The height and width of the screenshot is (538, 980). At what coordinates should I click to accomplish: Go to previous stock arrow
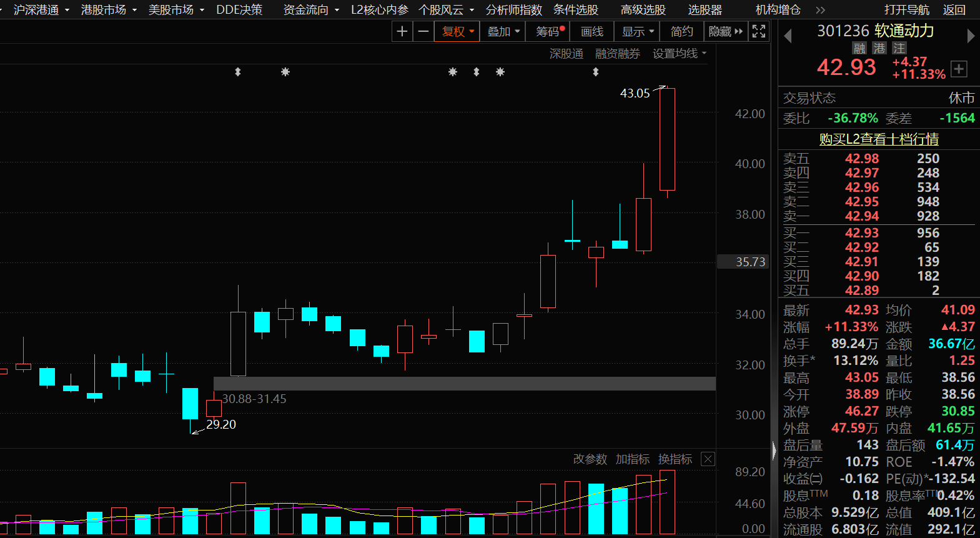pyautogui.click(x=788, y=36)
